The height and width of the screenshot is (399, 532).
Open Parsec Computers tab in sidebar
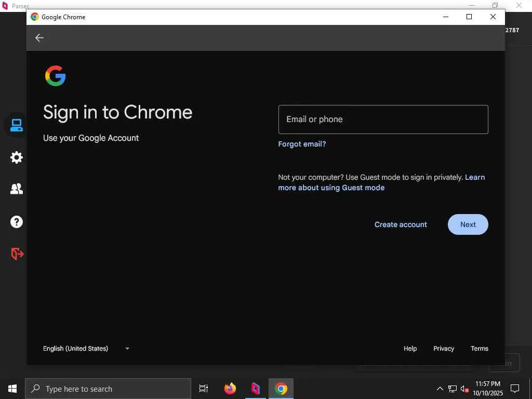(x=16, y=125)
